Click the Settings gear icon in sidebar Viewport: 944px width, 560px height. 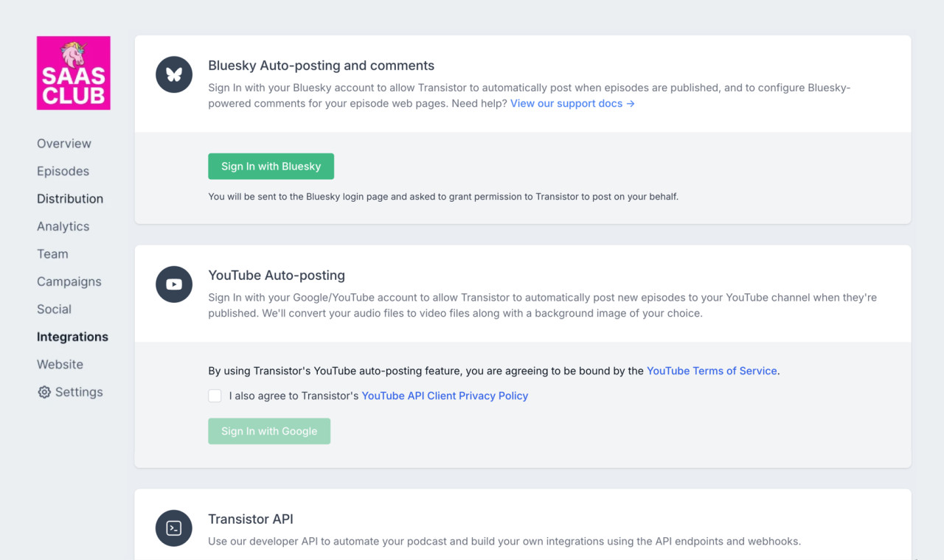click(x=44, y=392)
